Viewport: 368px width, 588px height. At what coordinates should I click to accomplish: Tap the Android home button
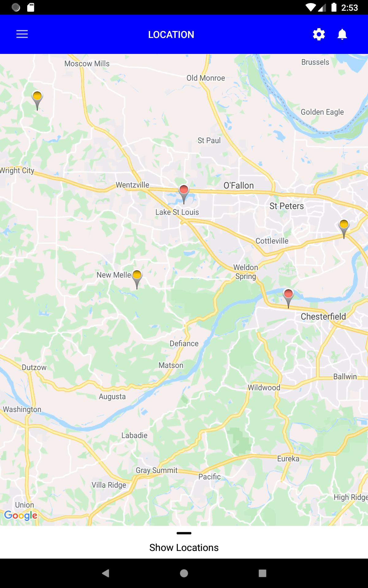pyautogui.click(x=184, y=573)
